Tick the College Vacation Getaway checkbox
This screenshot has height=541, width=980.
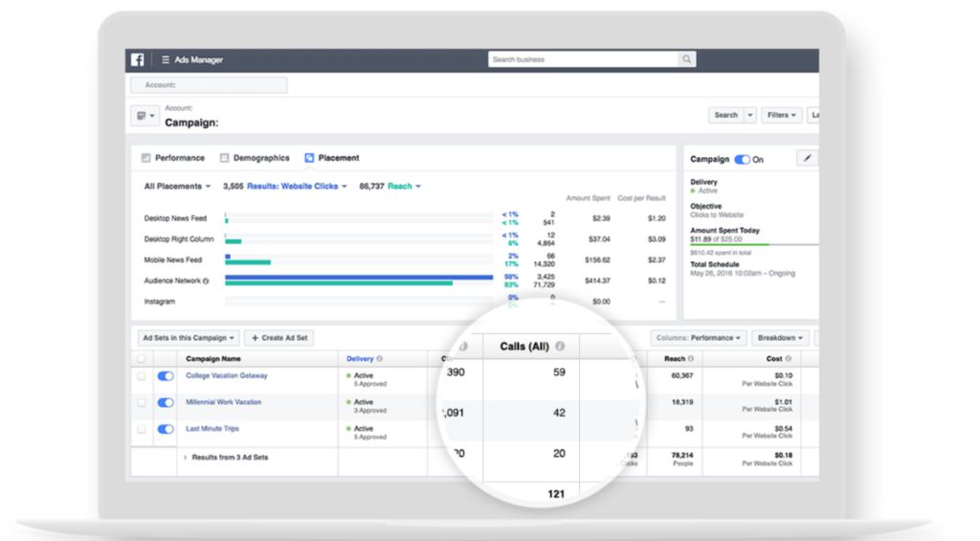142,376
